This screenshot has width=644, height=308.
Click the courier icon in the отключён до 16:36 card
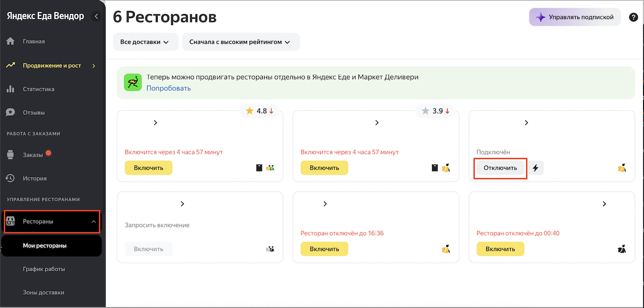[446, 249]
